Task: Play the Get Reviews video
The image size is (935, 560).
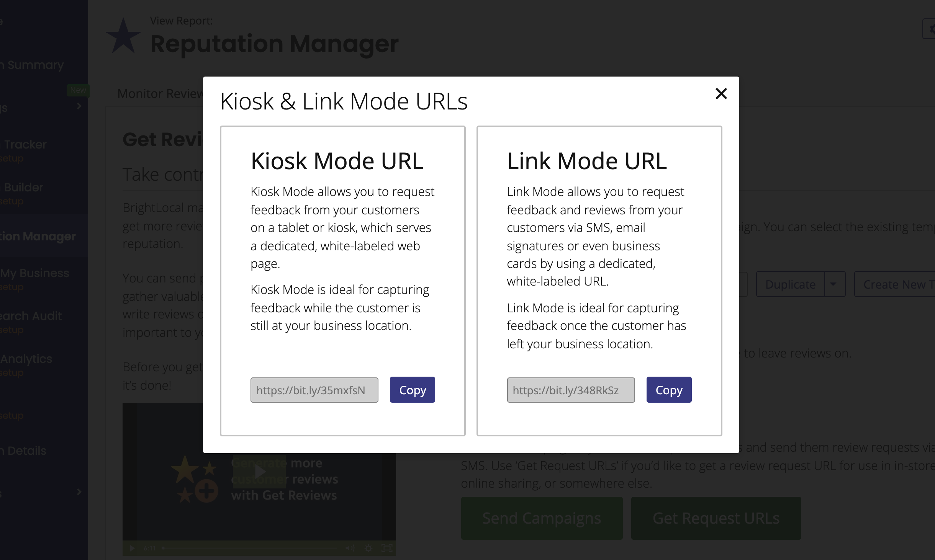Action: coord(260,472)
